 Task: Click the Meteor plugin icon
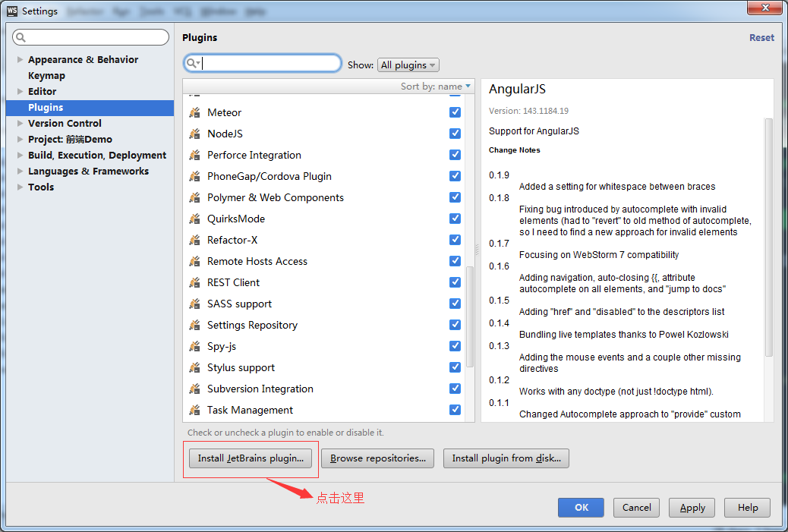point(194,112)
